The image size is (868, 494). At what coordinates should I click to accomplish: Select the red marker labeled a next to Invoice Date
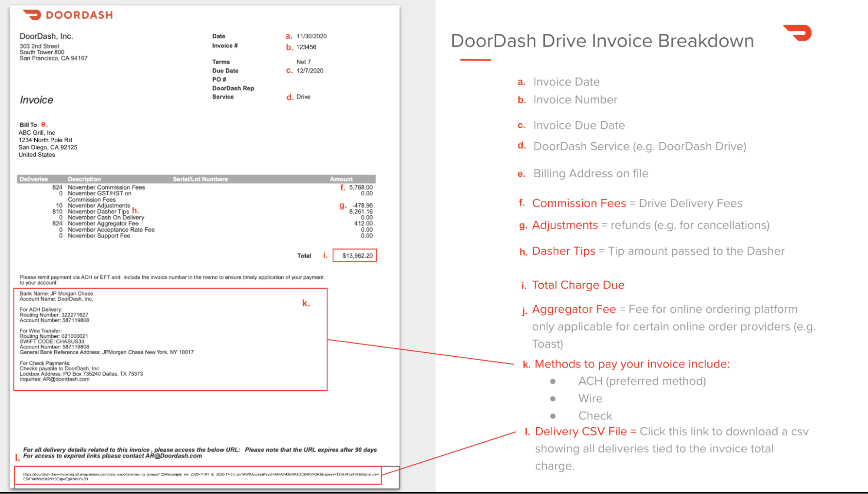(289, 36)
